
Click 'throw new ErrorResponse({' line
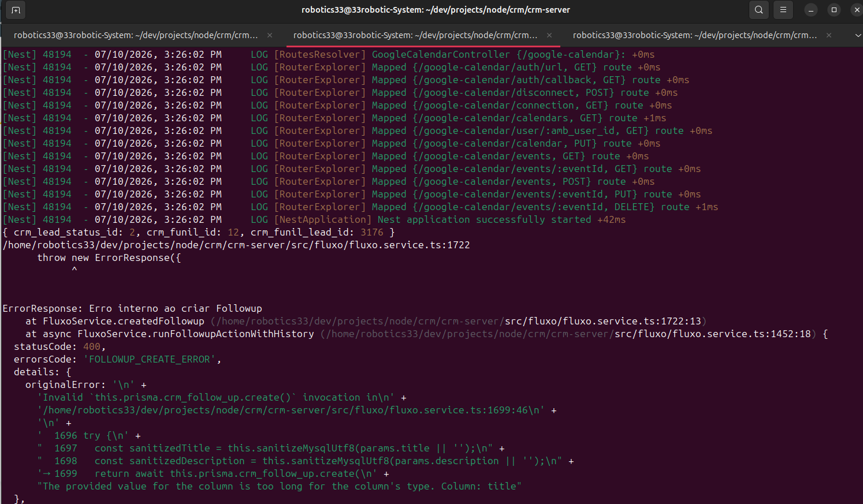(109, 257)
